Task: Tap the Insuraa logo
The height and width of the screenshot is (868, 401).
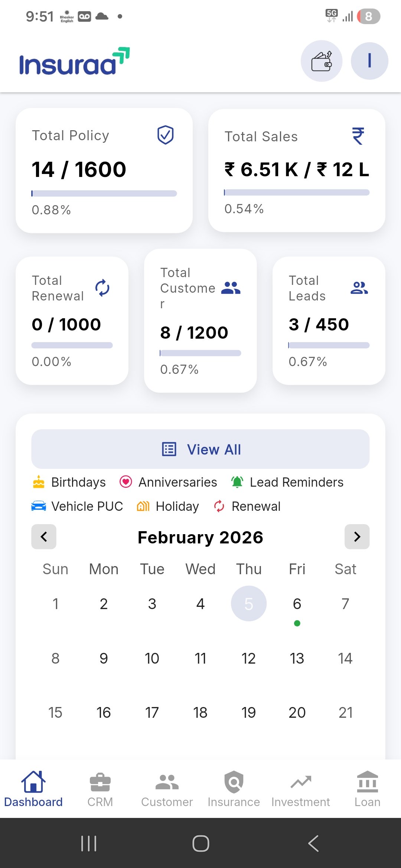Action: point(74,61)
